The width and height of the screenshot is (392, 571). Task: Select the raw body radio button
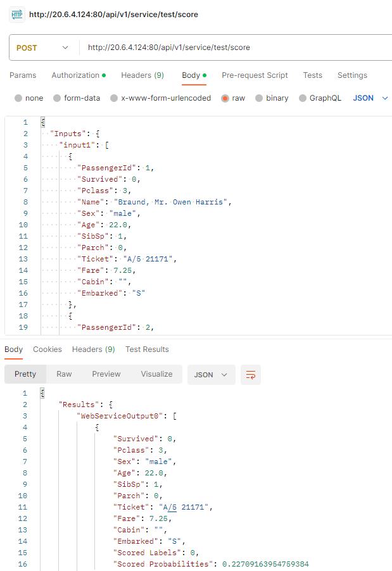click(x=225, y=98)
